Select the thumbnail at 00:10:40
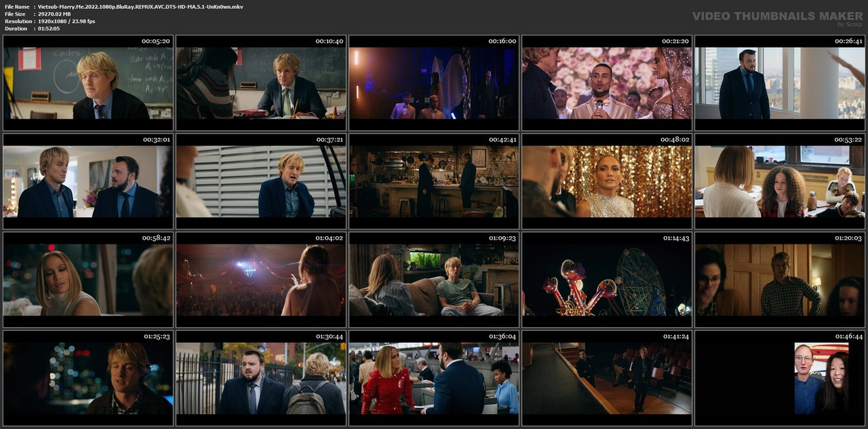The image size is (868, 429). pos(261,83)
